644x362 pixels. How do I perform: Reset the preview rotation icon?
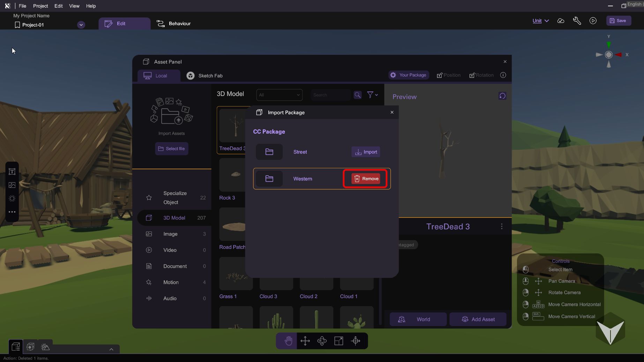tap(502, 96)
